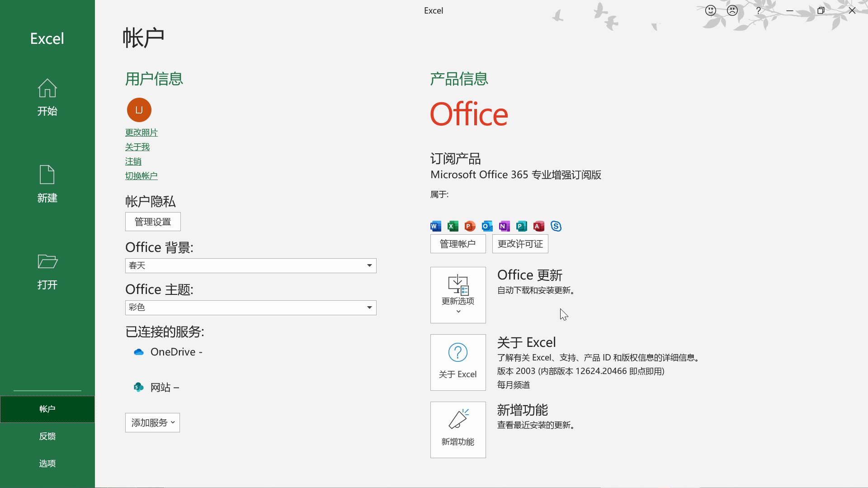Send a smile feedback face icon
Viewport: 868px width, 488px height.
[711, 10]
